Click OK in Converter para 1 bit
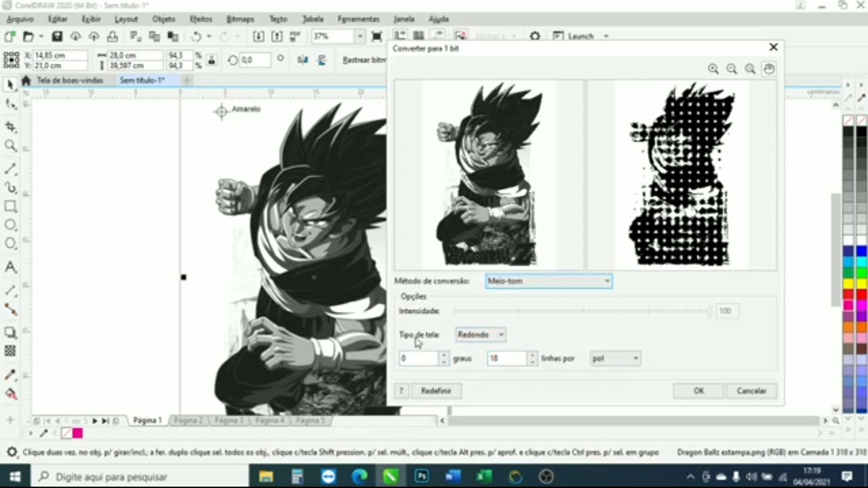Image resolution: width=868 pixels, height=488 pixels. click(698, 390)
